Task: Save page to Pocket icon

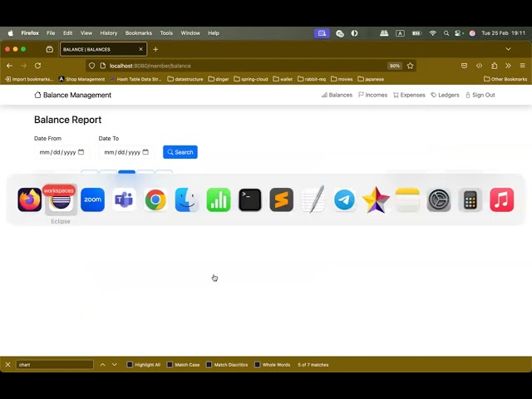Action: (x=464, y=66)
